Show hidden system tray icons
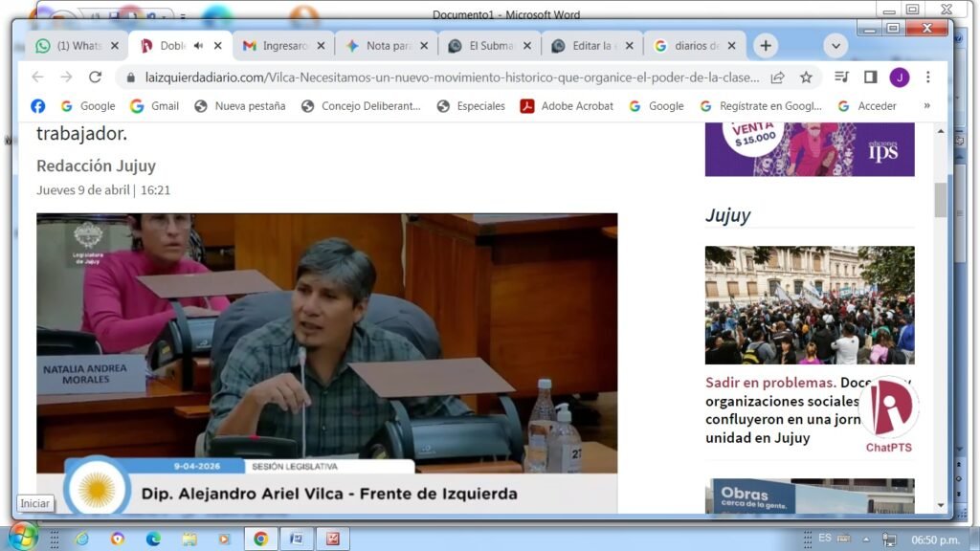The width and height of the screenshot is (980, 551). (x=866, y=539)
